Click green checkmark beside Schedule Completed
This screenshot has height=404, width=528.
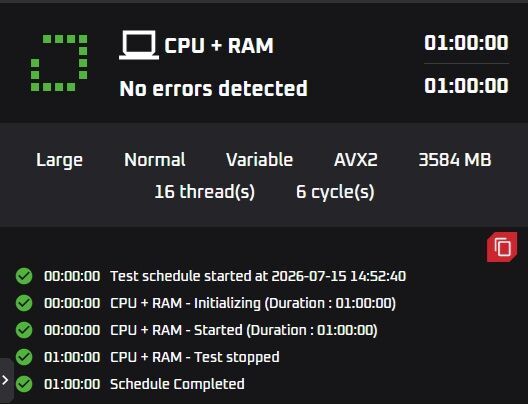[x=24, y=384]
